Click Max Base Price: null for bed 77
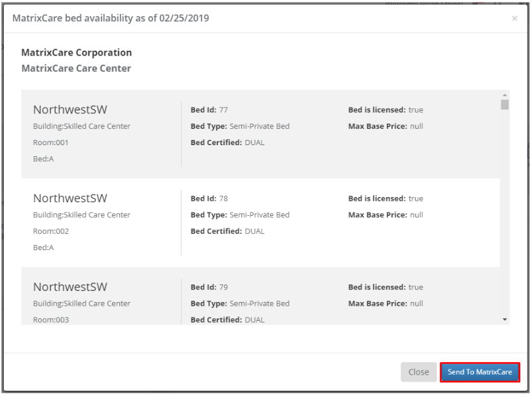 (x=386, y=126)
